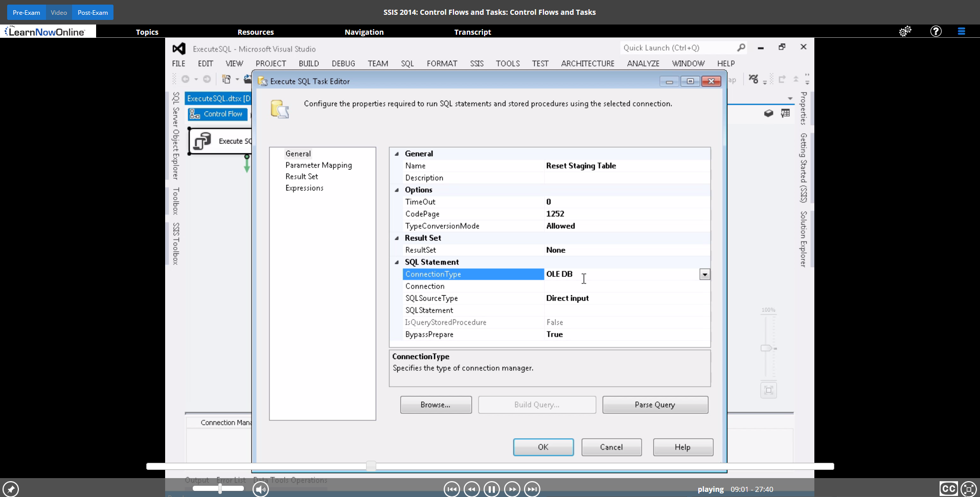
Task: Toggle closed captions with the CC button
Action: [x=948, y=489]
